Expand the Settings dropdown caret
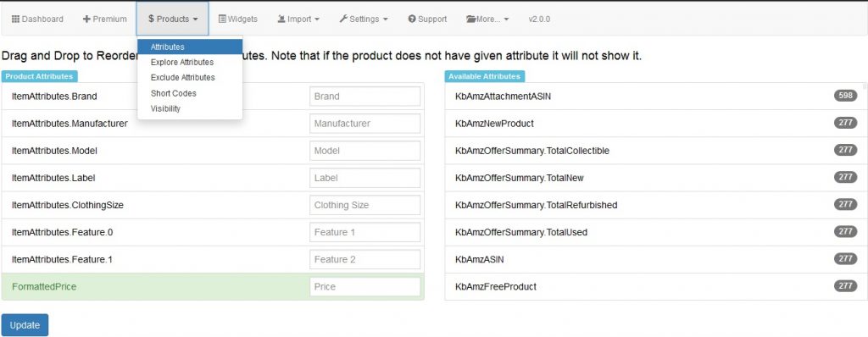 [385, 19]
